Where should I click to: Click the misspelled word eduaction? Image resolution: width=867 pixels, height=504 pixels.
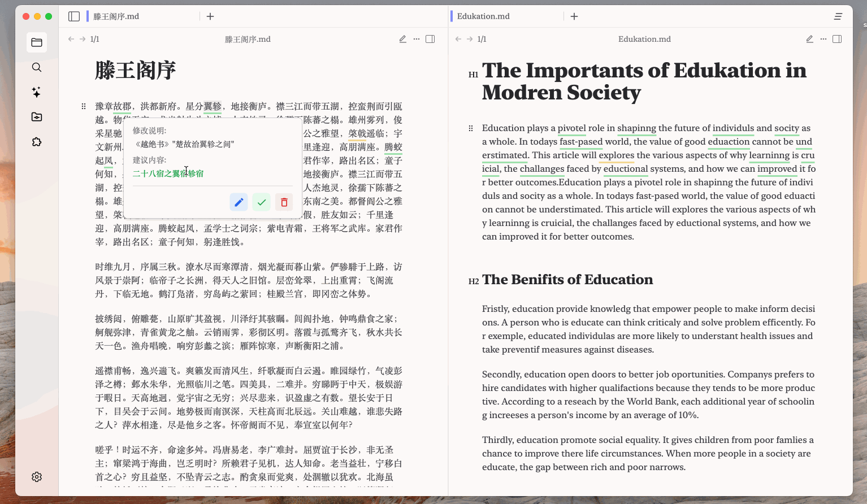729,142
